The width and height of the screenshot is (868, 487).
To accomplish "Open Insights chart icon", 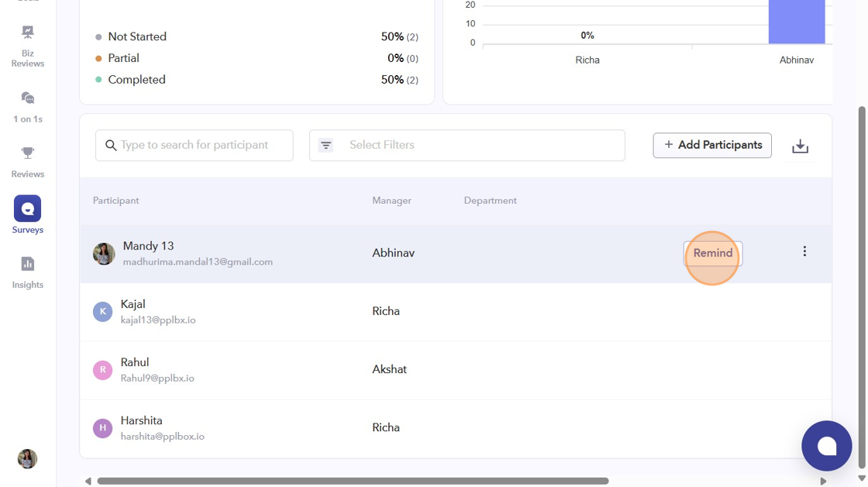I will [28, 264].
